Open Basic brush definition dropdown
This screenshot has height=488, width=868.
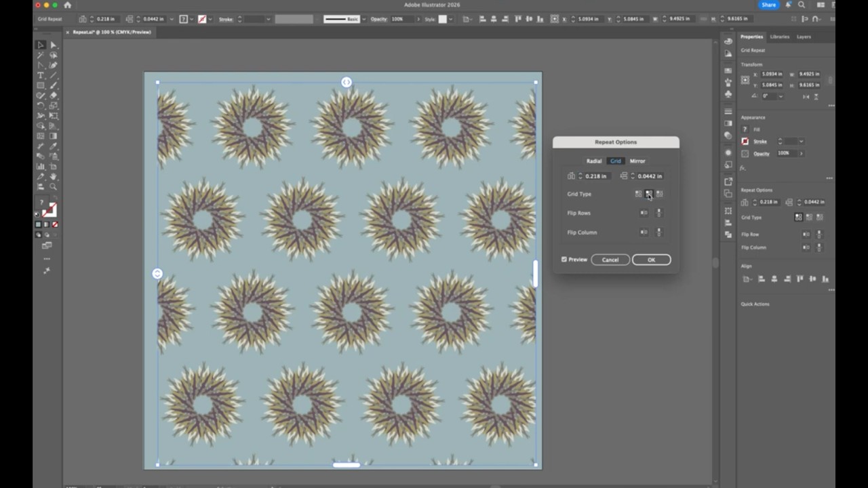(x=364, y=19)
